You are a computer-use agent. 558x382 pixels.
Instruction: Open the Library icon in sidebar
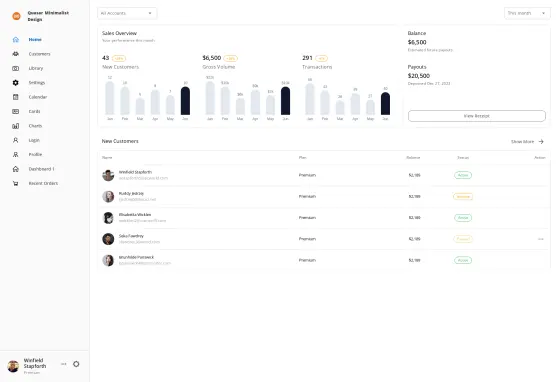[16, 68]
